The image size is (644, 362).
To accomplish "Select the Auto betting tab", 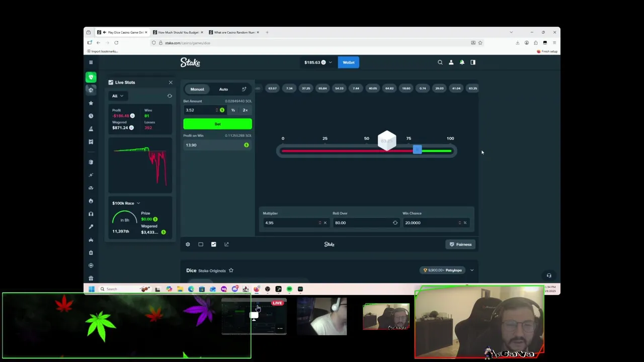I will coord(223,89).
